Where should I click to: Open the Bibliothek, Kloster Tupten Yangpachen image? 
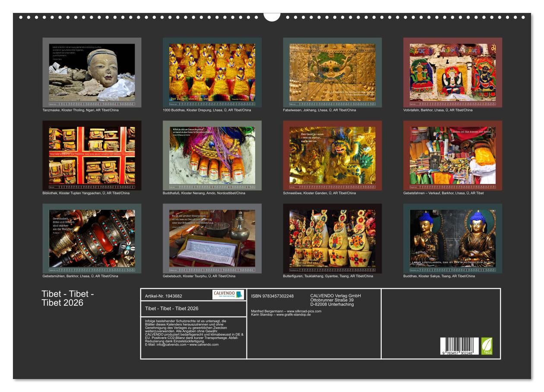tap(92, 155)
